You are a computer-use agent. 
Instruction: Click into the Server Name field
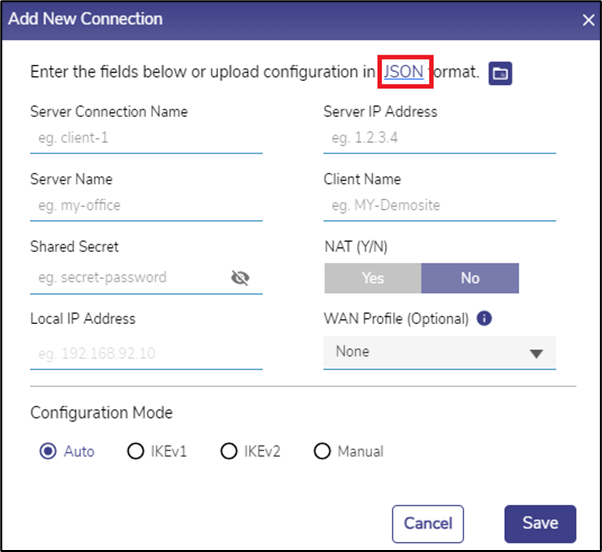click(146, 206)
